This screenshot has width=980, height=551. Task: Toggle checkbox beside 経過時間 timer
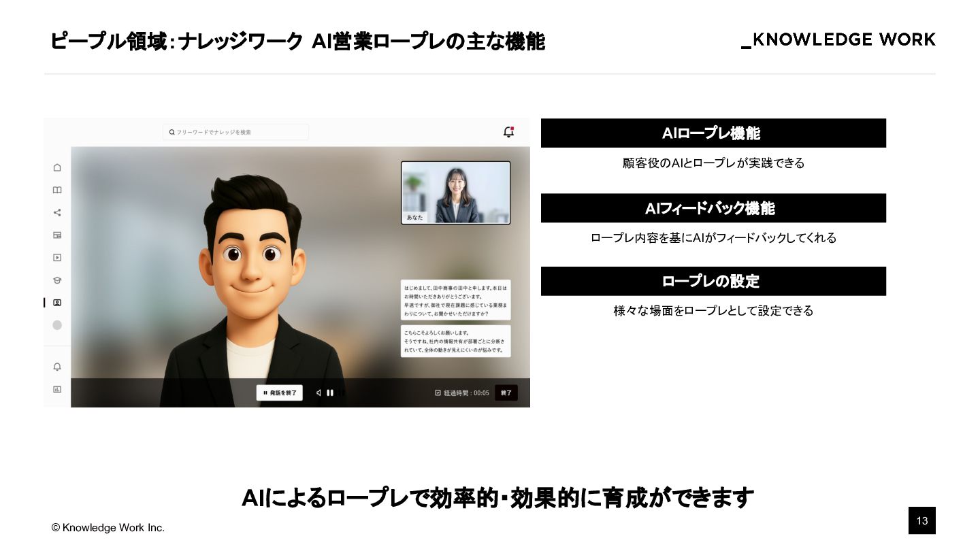click(x=438, y=393)
